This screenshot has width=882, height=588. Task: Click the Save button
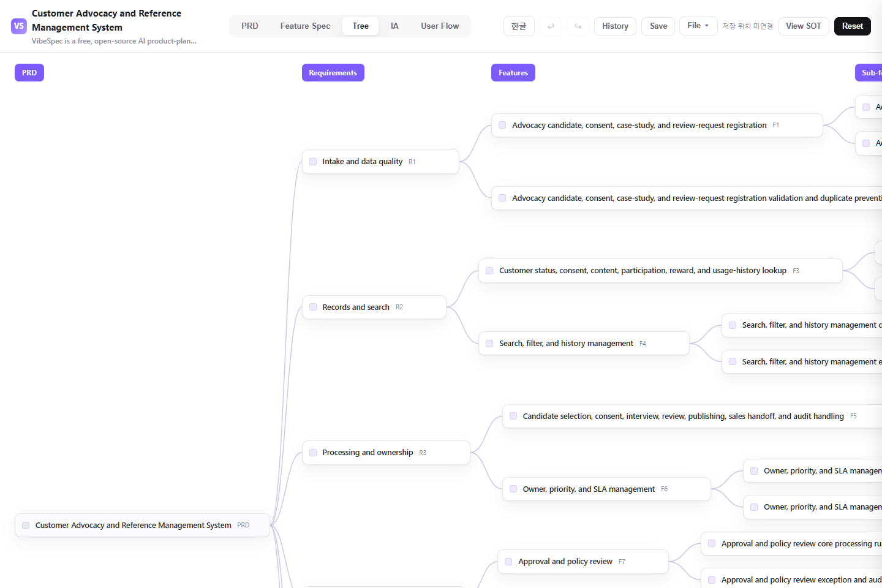click(658, 26)
